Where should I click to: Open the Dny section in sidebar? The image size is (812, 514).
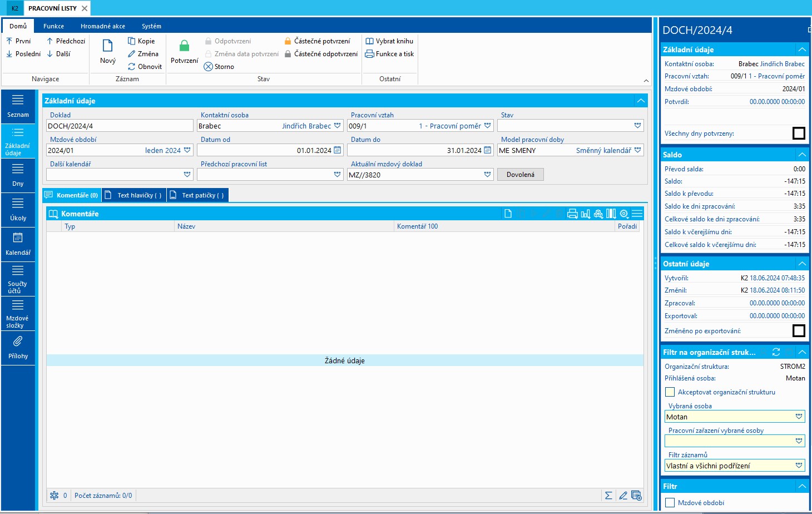(18, 175)
